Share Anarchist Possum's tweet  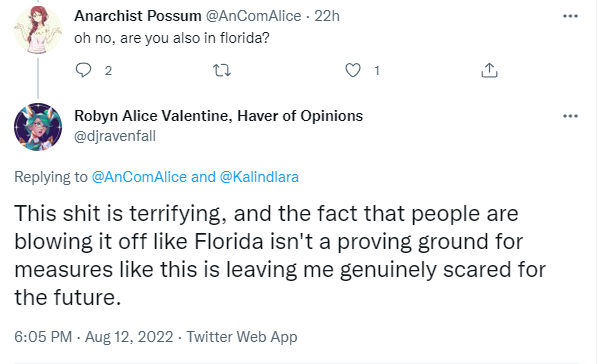tap(489, 70)
